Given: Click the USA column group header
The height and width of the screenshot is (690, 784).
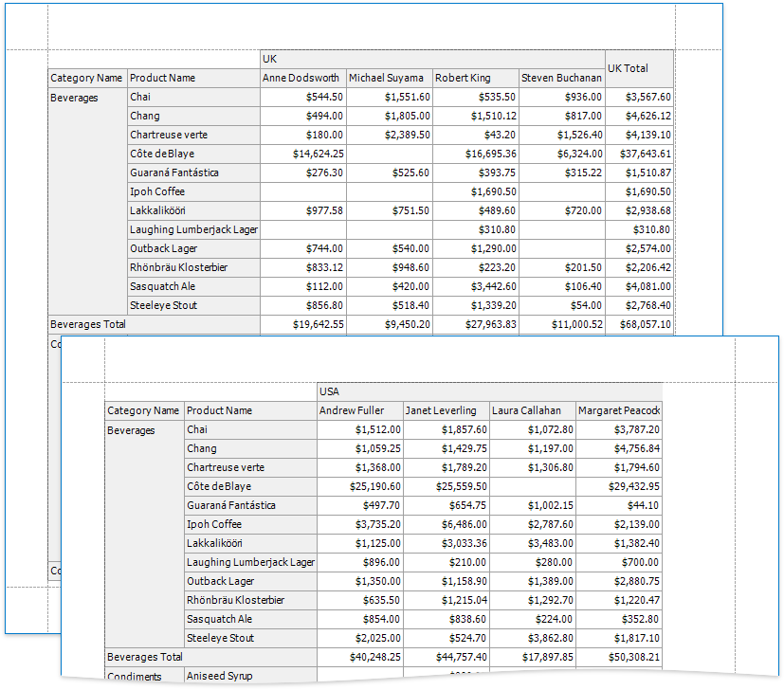Looking at the screenshot, I should point(489,391).
